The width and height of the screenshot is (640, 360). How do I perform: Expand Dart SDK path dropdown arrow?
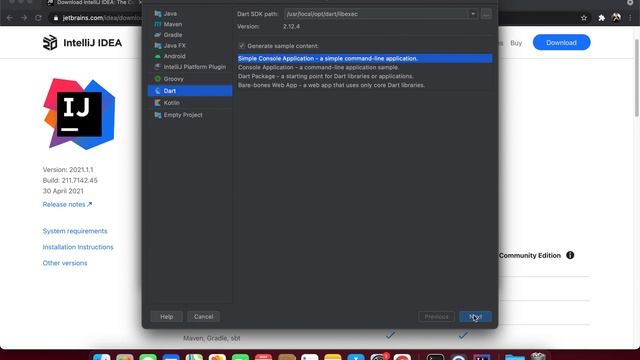(x=473, y=14)
